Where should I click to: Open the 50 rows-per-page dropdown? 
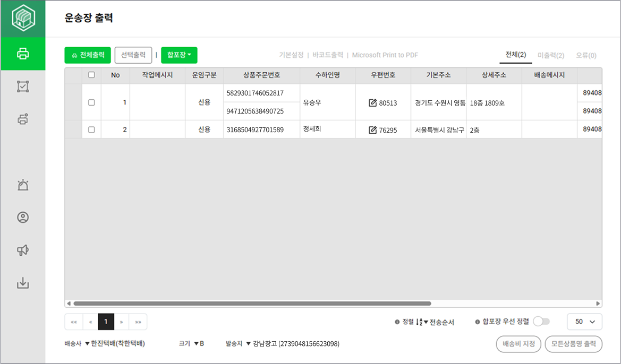584,322
